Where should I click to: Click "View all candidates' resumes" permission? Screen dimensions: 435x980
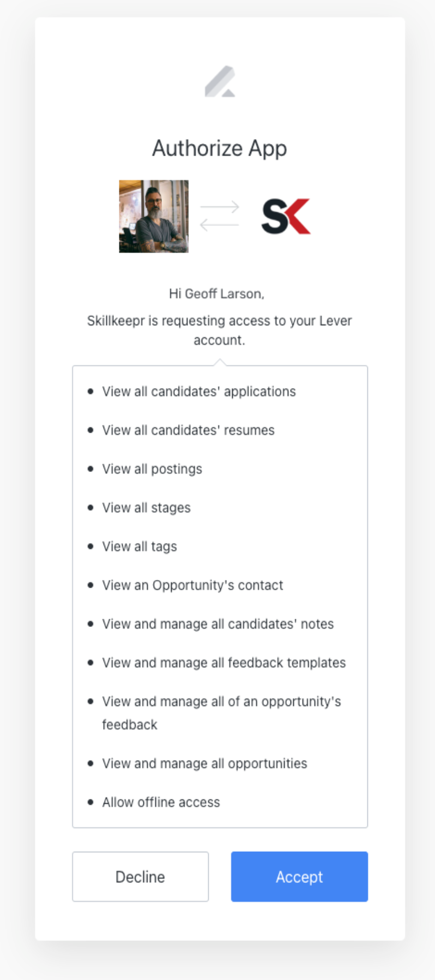point(188,431)
